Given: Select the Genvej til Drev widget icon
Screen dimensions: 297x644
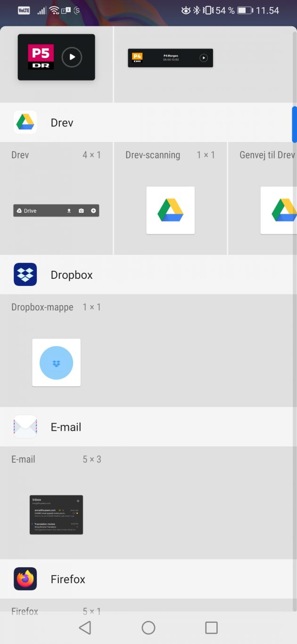Looking at the screenshot, I should pyautogui.click(x=279, y=210).
